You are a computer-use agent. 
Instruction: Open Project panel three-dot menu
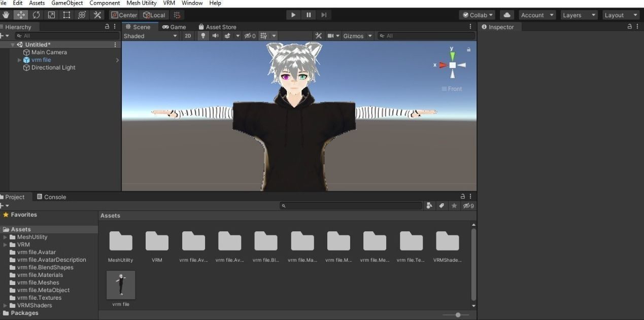point(470,196)
